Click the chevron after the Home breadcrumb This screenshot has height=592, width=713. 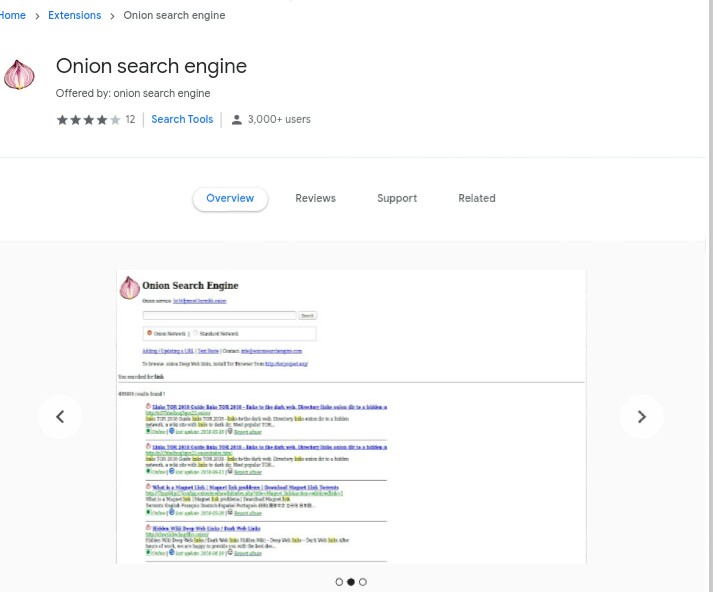tap(37, 16)
